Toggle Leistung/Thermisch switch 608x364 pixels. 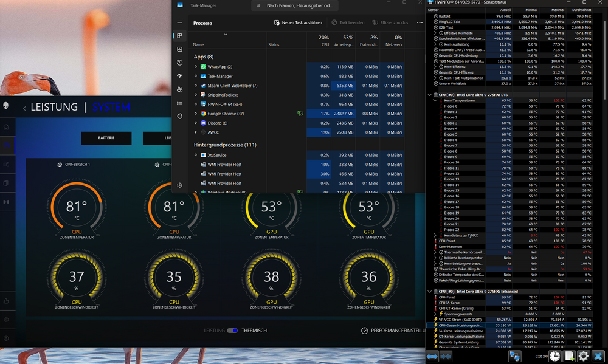pyautogui.click(x=232, y=331)
